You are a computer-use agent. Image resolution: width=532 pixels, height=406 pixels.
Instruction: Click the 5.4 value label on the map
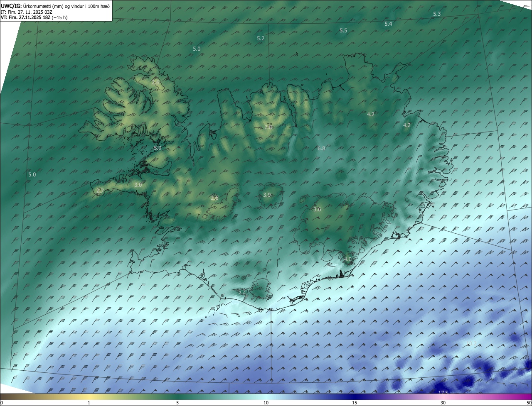(388, 24)
